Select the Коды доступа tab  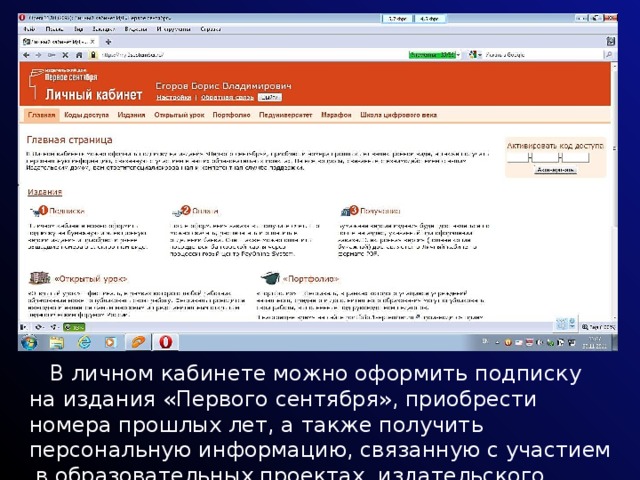click(x=87, y=115)
